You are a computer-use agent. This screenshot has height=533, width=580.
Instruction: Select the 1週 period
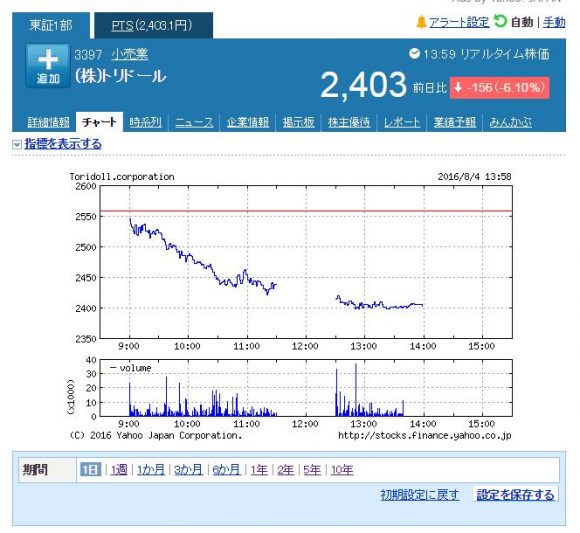tap(119, 470)
